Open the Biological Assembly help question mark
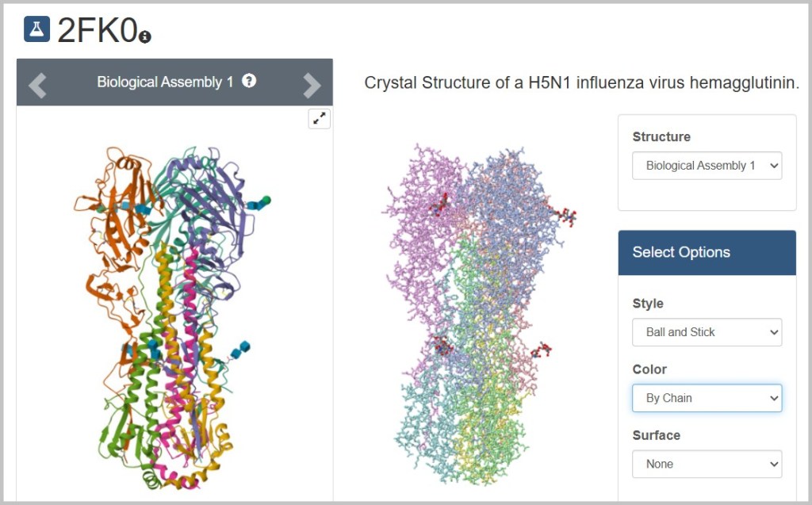Viewport: 812px width, 505px height. [249, 81]
